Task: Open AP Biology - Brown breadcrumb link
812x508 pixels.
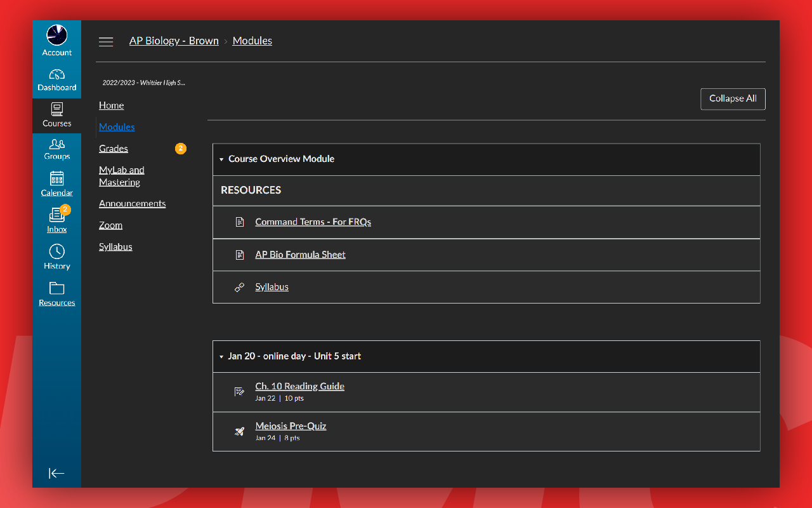Action: tap(174, 41)
